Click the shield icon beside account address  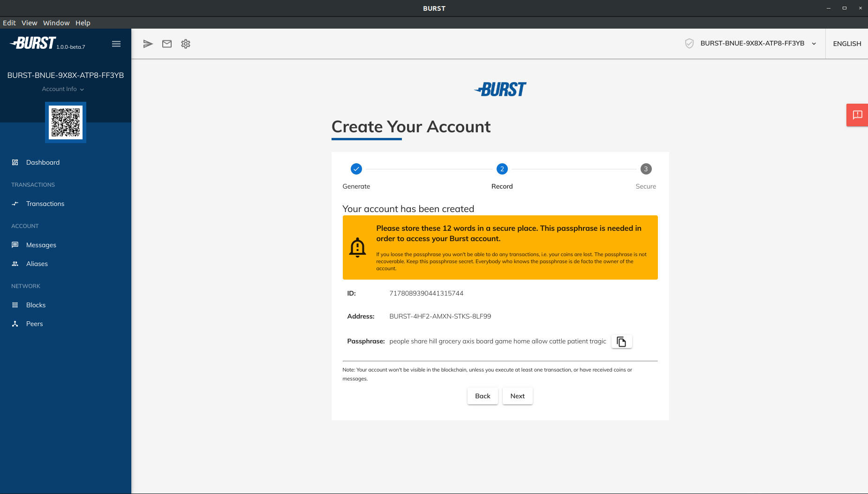point(689,44)
